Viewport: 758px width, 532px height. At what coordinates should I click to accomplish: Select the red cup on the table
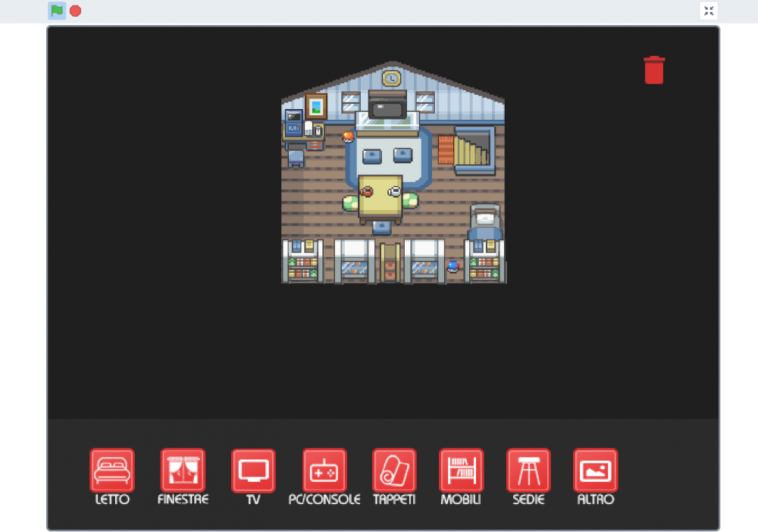point(367,192)
